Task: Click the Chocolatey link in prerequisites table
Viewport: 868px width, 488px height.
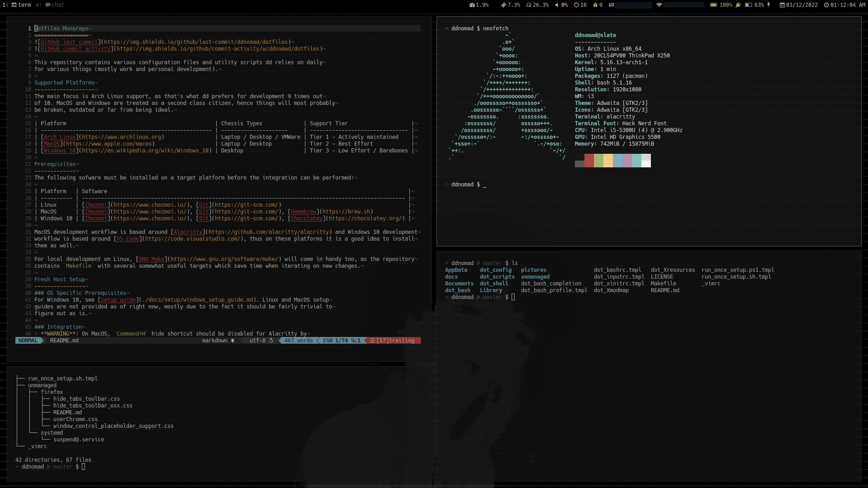Action: (x=307, y=218)
